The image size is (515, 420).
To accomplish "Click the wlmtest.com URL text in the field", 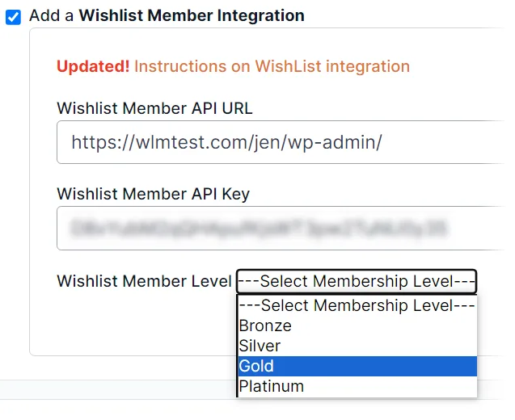I will (226, 143).
